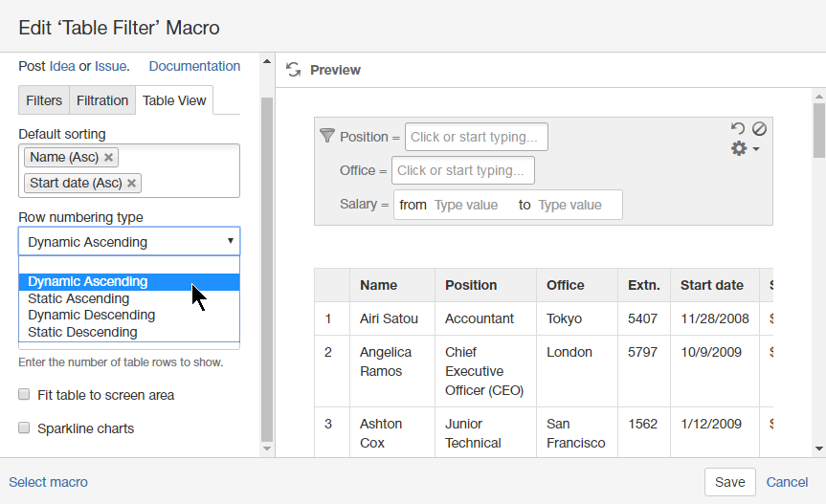Open the Filtration tab
Image resolution: width=826 pixels, height=504 pixels.
tap(102, 100)
